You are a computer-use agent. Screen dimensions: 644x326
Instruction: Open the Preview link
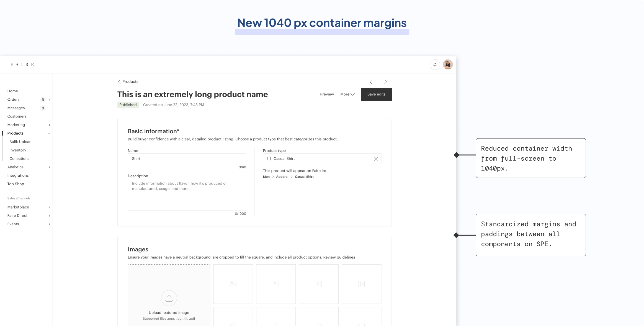coord(327,94)
